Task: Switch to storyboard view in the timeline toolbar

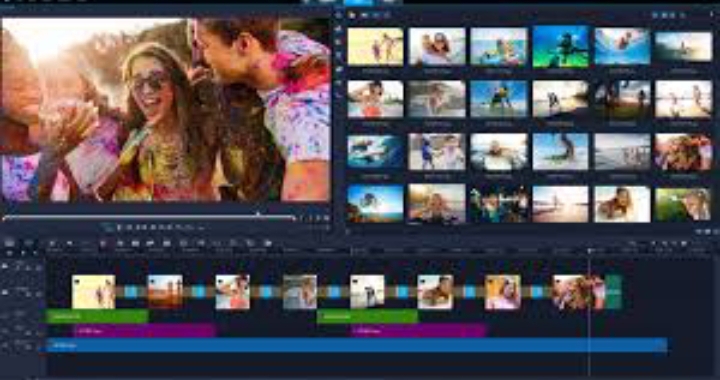Action: [10, 243]
